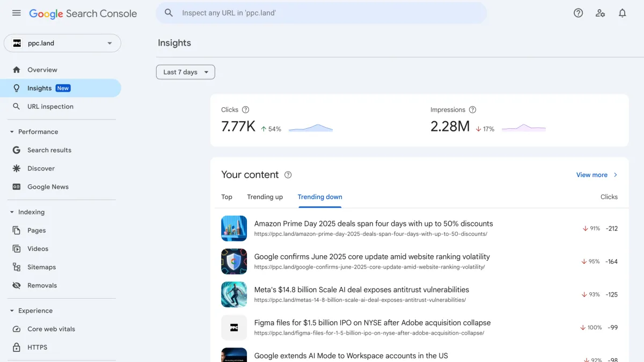
Task: Click in the URL inspection search bar
Action: (322, 13)
